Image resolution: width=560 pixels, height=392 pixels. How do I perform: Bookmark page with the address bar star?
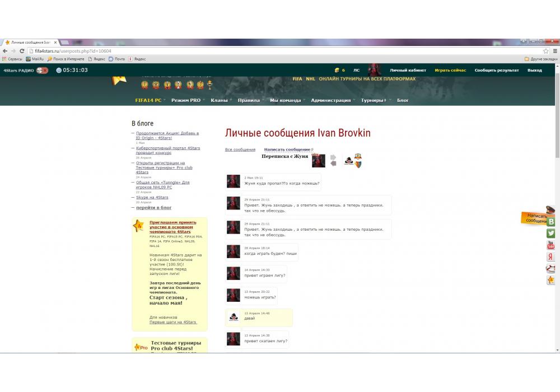click(x=545, y=51)
